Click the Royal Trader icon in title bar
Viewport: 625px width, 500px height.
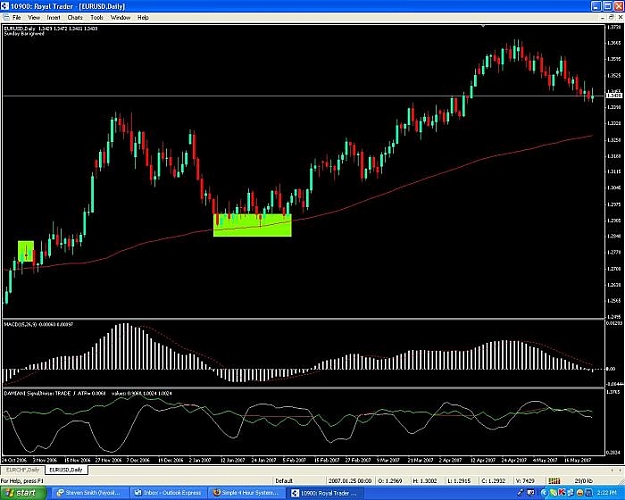click(5, 6)
